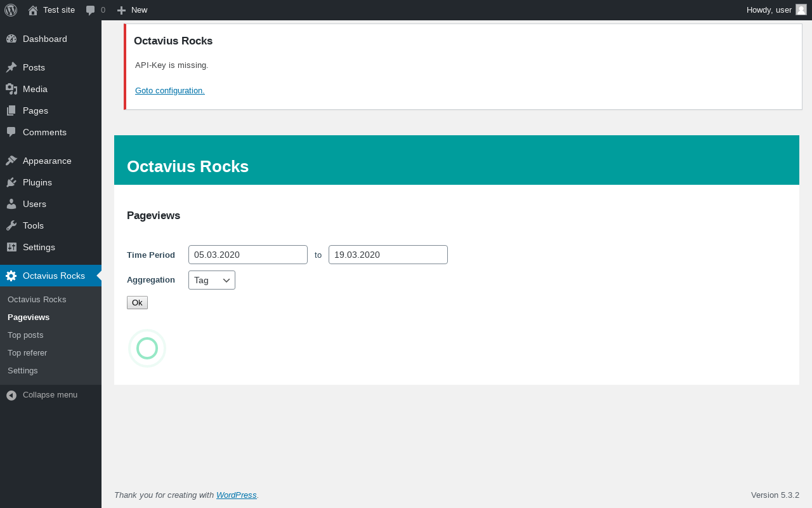Open the Appearance menu
Screen dimensions: 812x508
pyautogui.click(x=51, y=161)
